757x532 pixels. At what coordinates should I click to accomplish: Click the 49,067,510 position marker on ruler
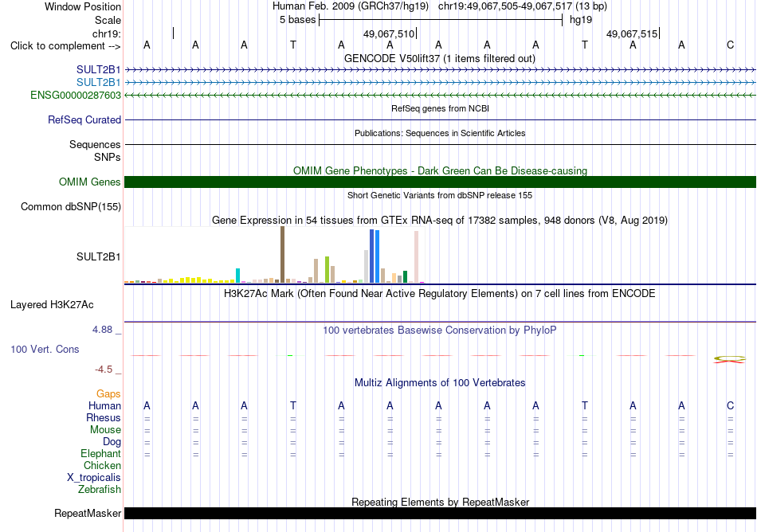tap(390, 33)
